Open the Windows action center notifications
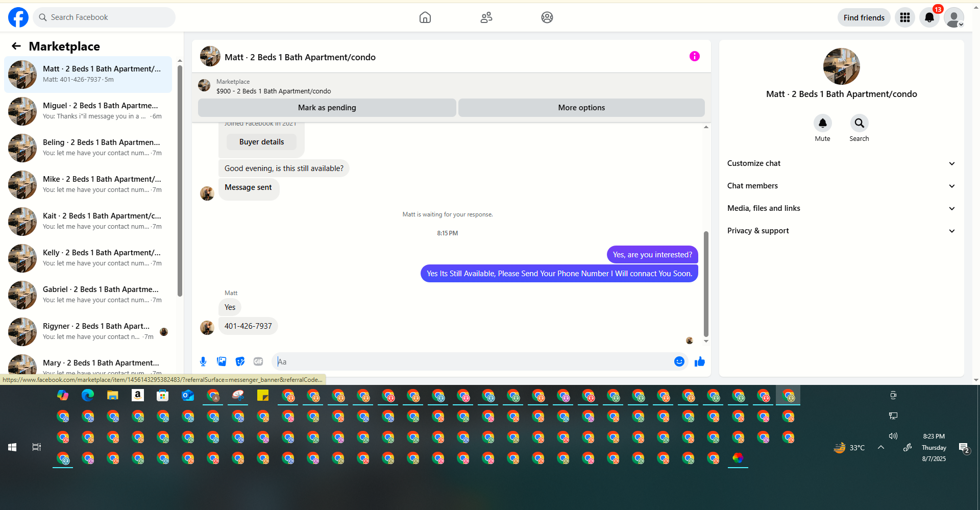 [964, 448]
